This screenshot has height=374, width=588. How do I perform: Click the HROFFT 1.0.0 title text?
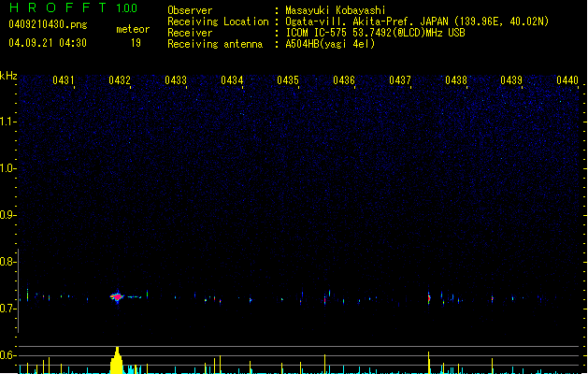coord(73,7)
